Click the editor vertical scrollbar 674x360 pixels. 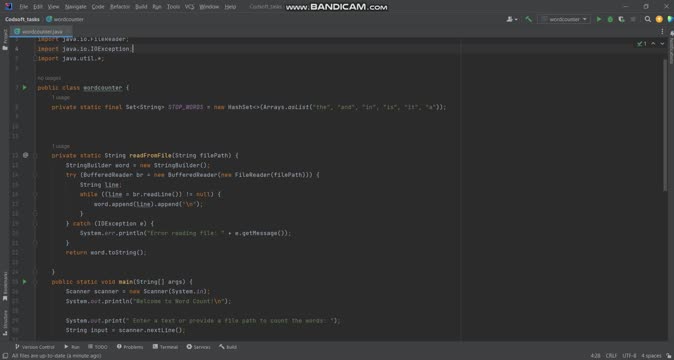(x=665, y=125)
